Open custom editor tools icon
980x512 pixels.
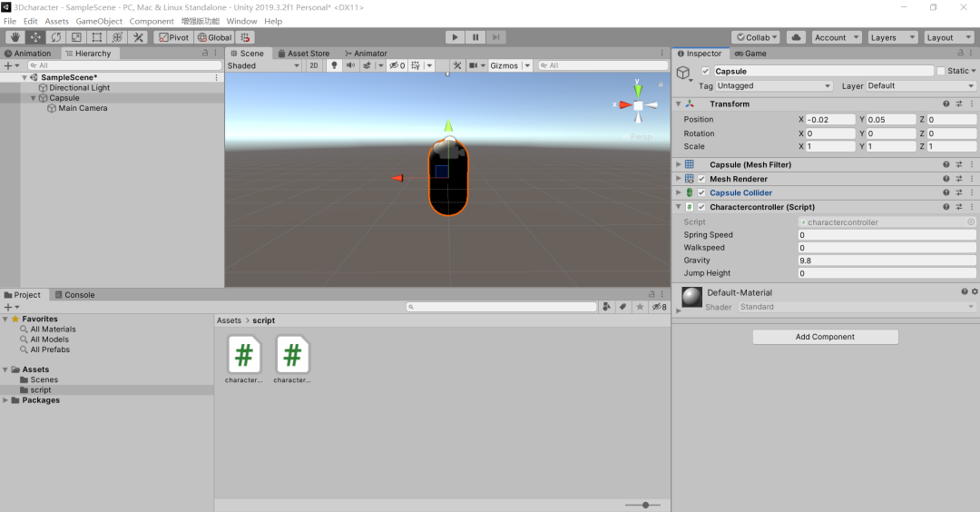(x=138, y=37)
